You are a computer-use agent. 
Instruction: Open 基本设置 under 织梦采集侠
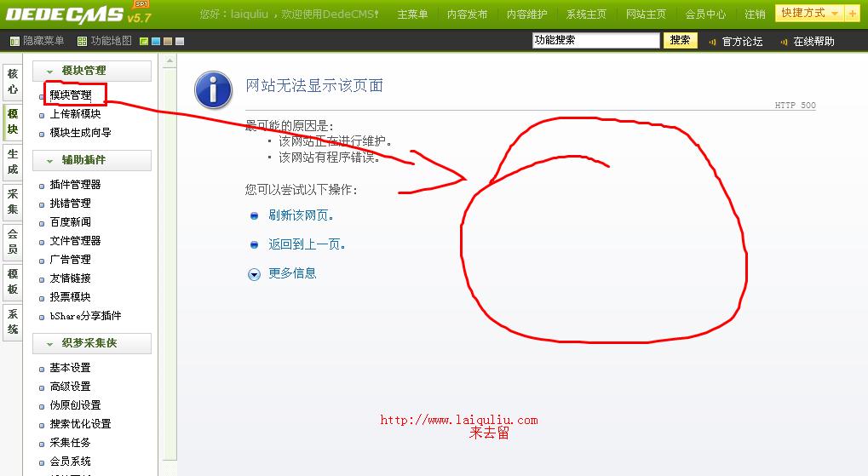click(71, 368)
